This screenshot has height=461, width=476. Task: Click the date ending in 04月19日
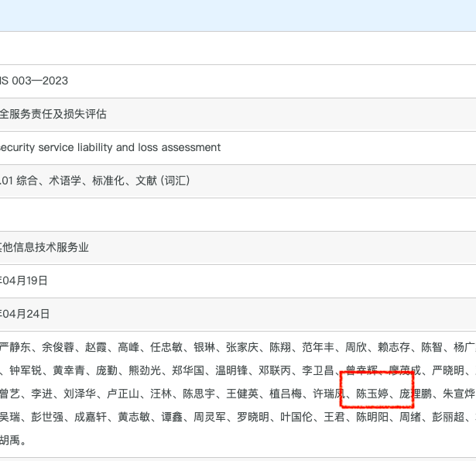pos(25,280)
